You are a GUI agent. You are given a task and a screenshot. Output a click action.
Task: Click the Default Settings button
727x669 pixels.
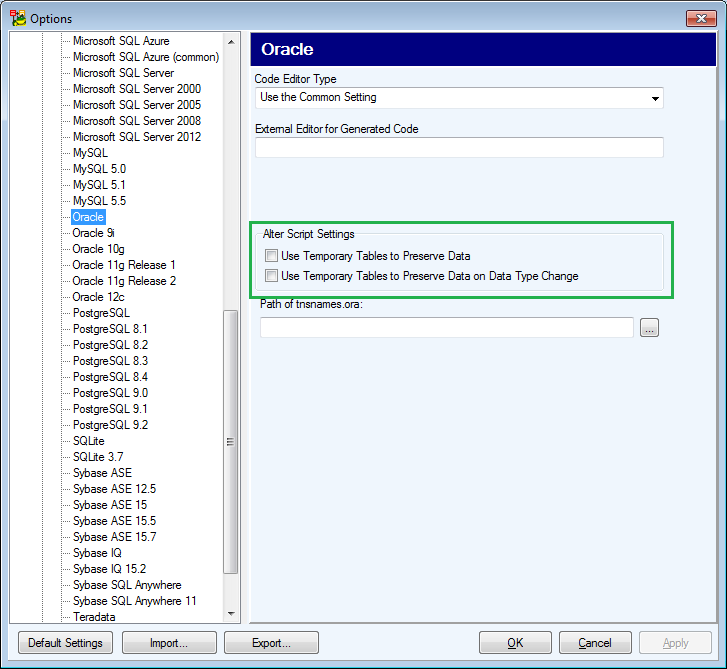point(65,643)
